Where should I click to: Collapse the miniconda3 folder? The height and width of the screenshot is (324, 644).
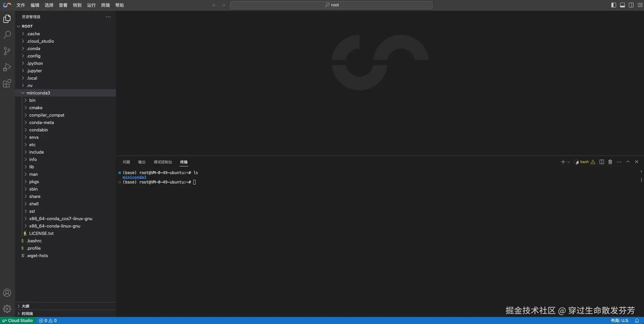click(66, 93)
